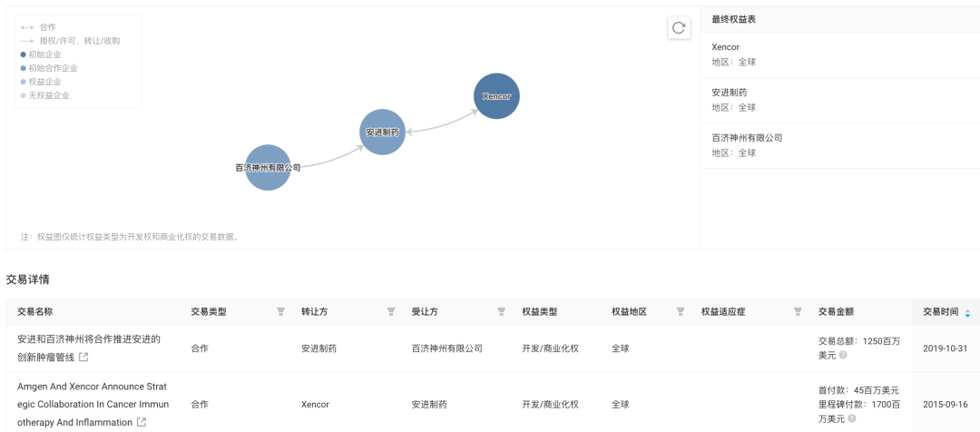
Task: Click 转让方 cell Xencor in table
Action: (x=315, y=405)
